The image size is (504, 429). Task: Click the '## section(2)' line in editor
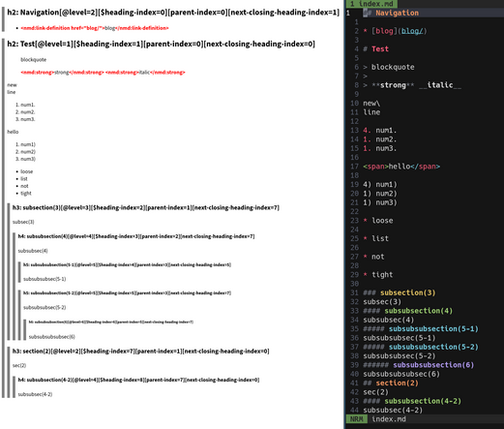click(x=391, y=383)
